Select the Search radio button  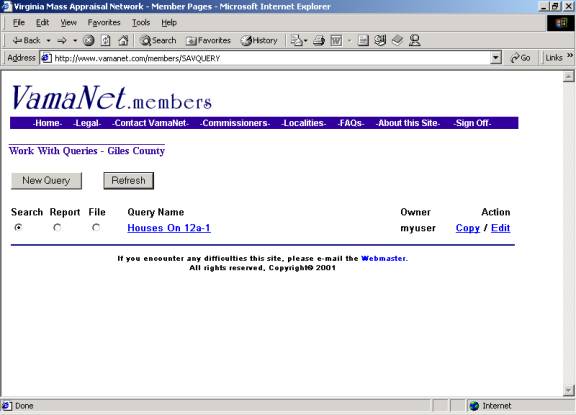click(18, 228)
